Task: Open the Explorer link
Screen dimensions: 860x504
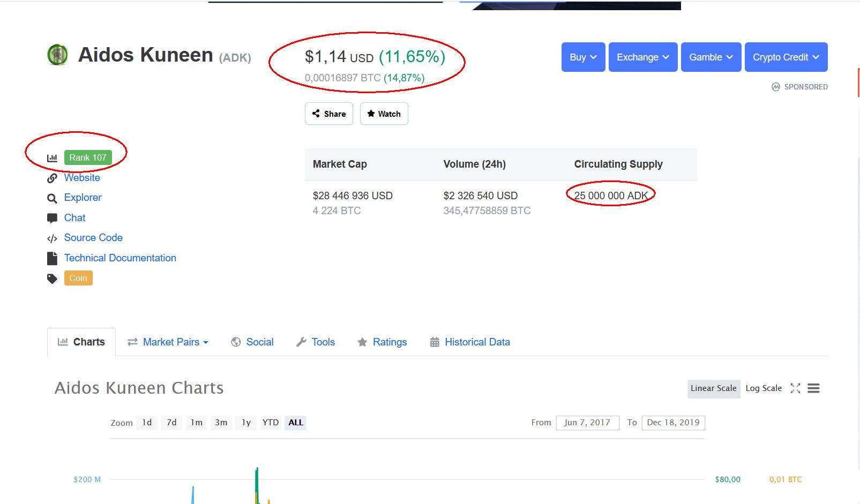Action: coord(83,197)
